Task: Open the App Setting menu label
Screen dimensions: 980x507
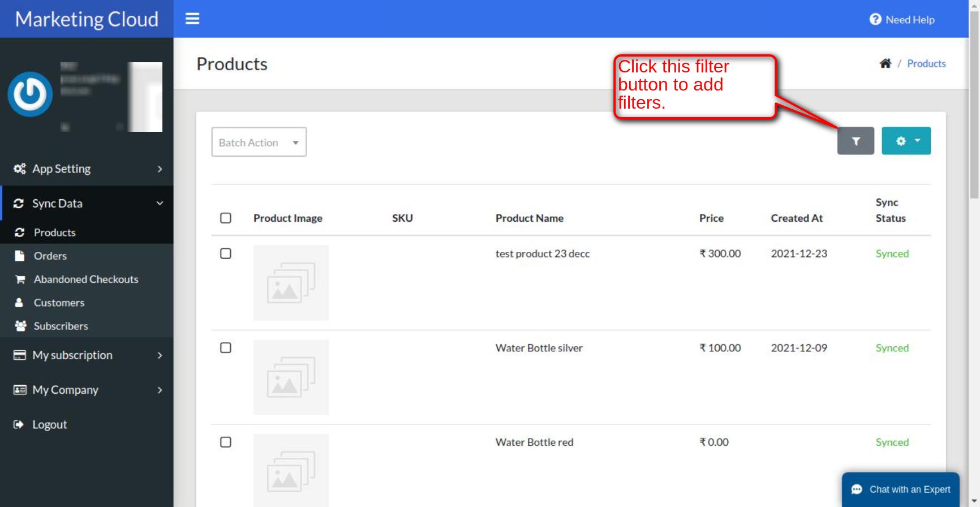Action: click(x=61, y=169)
